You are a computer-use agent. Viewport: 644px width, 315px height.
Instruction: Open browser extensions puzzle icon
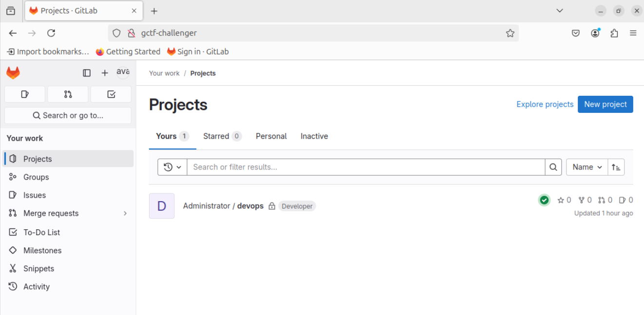[614, 33]
